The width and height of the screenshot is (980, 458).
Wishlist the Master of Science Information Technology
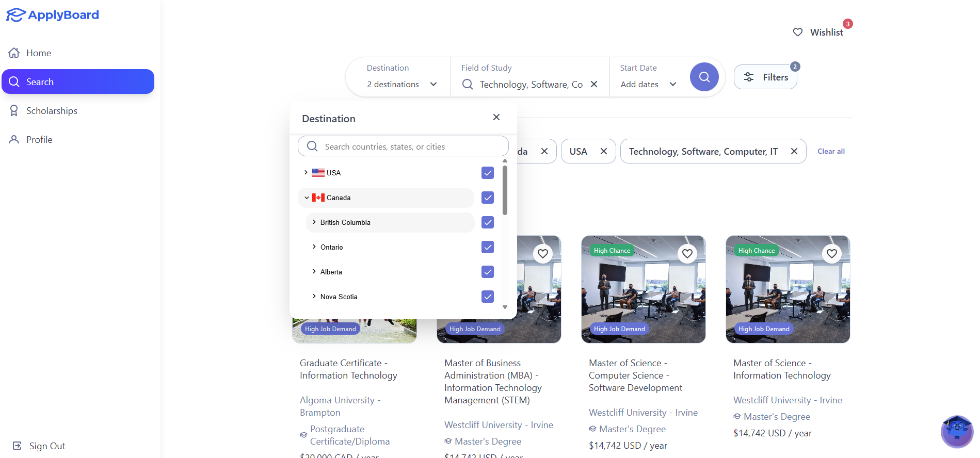832,254
